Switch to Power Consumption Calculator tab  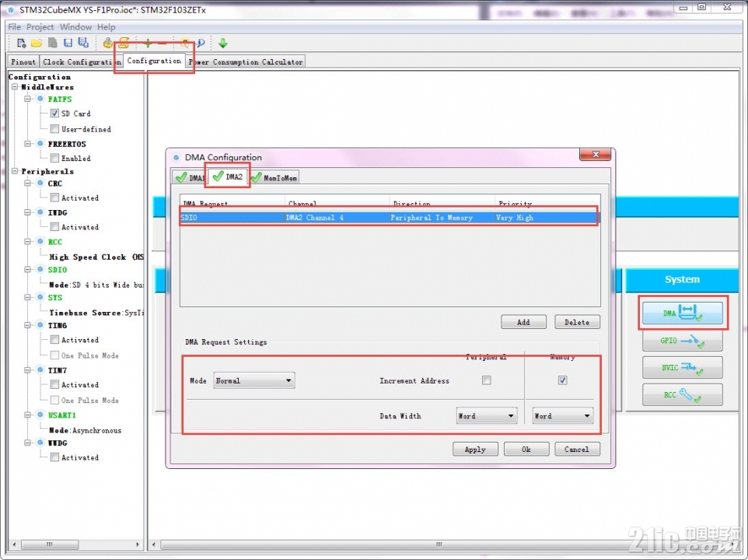[246, 62]
